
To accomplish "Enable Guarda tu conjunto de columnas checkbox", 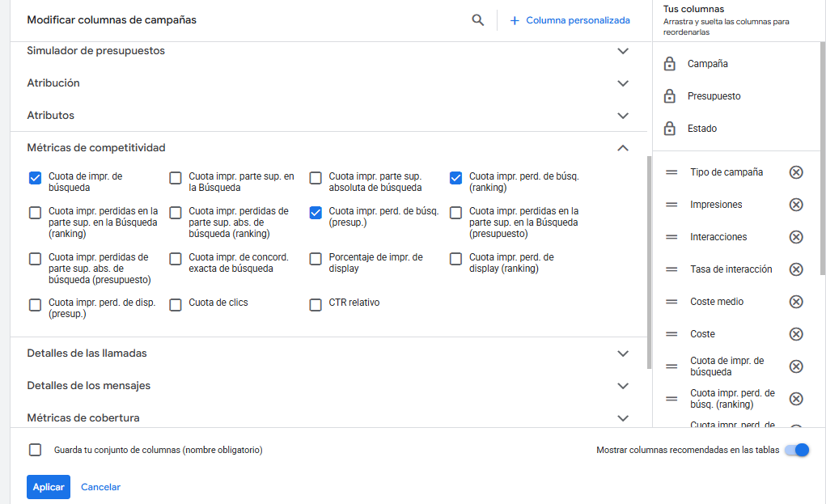I will [36, 450].
